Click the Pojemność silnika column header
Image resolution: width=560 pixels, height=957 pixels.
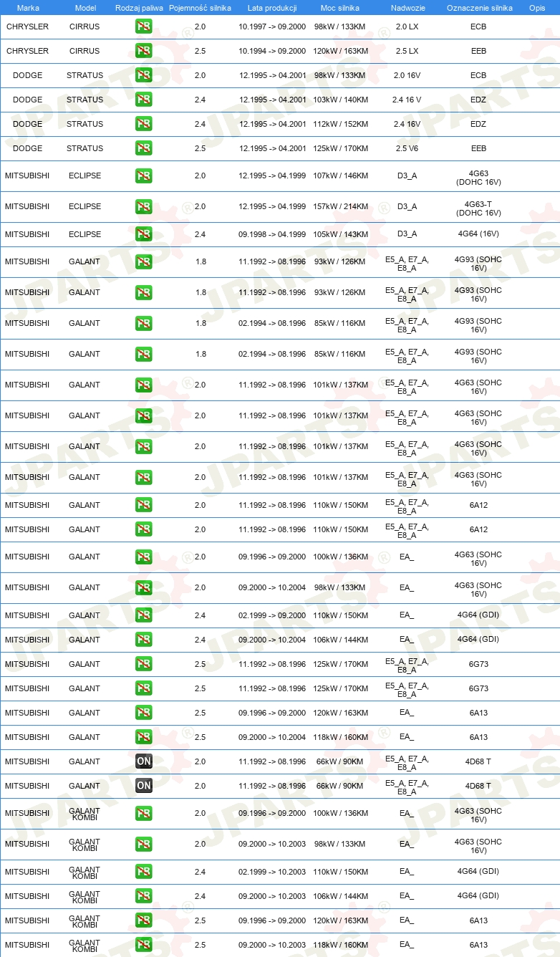[x=201, y=8]
